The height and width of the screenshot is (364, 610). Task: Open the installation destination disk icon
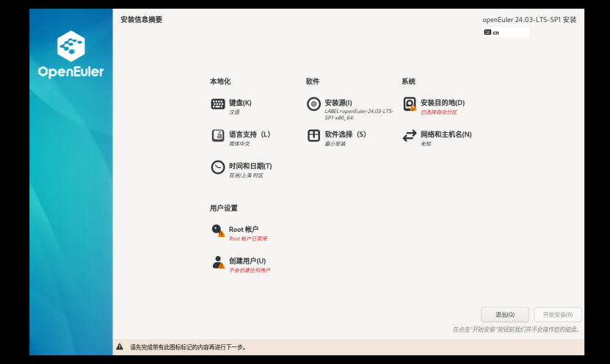coord(410,103)
